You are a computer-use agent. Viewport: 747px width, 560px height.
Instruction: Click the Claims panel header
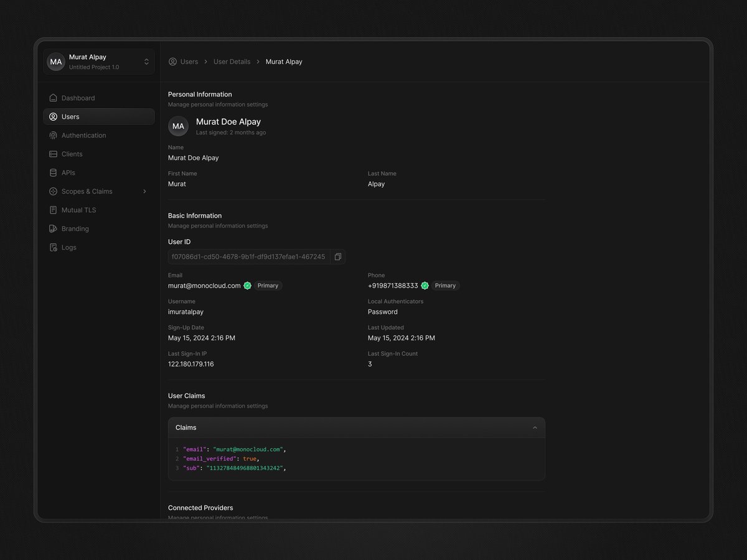point(357,427)
